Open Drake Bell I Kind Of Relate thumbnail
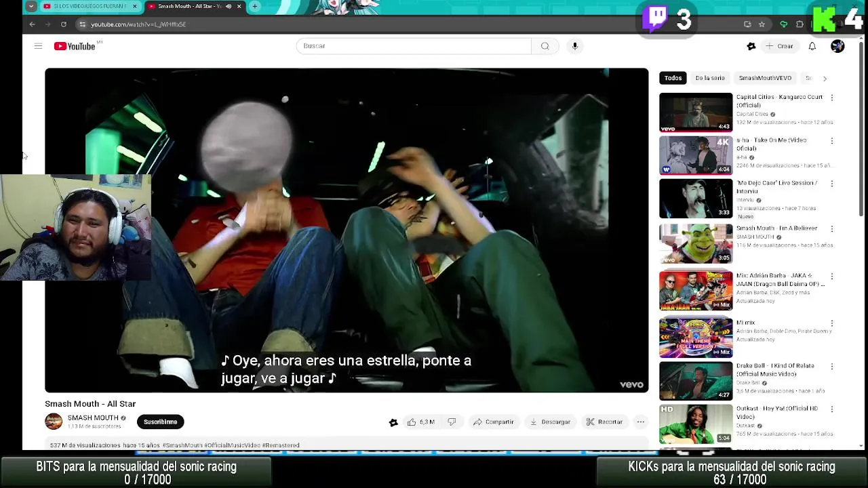The width and height of the screenshot is (868, 488). (x=696, y=381)
